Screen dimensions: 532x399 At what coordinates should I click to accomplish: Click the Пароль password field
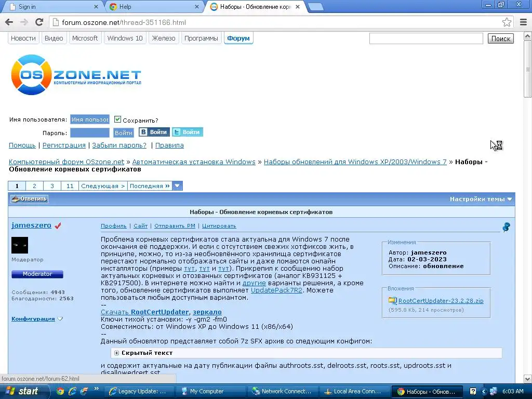click(89, 132)
